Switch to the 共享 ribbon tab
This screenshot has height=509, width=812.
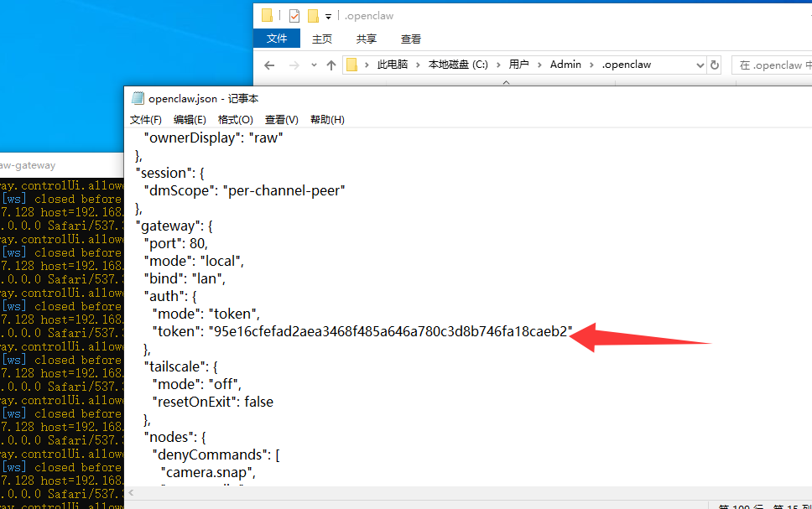click(366, 39)
